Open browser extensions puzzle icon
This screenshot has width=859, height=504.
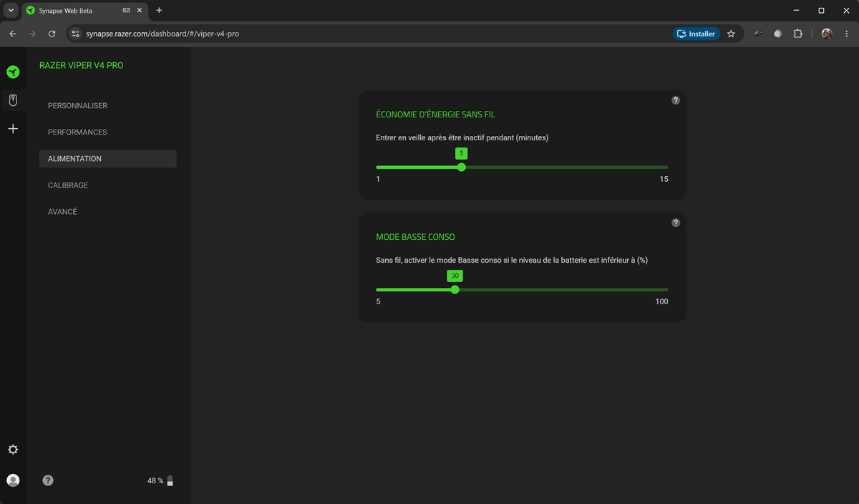[x=798, y=34]
